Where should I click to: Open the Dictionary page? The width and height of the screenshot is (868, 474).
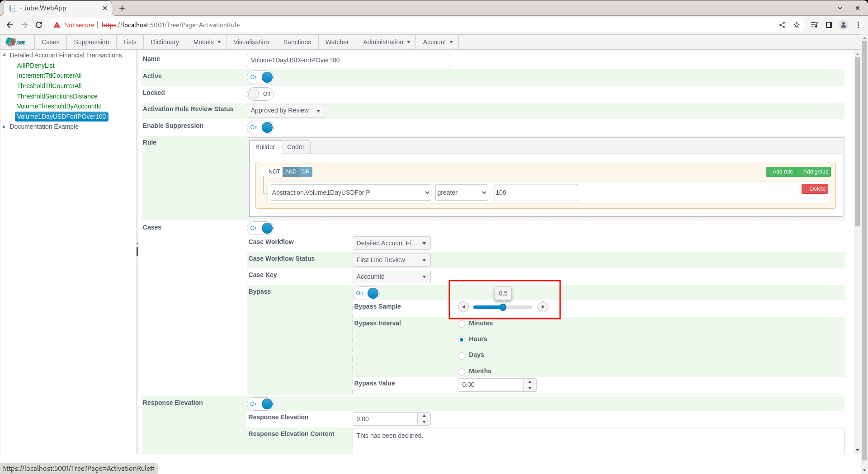pos(165,42)
